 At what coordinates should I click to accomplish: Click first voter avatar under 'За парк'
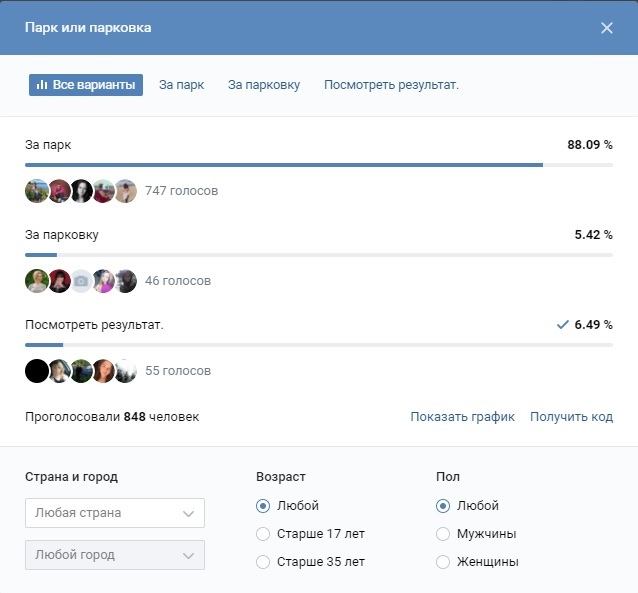(37, 191)
